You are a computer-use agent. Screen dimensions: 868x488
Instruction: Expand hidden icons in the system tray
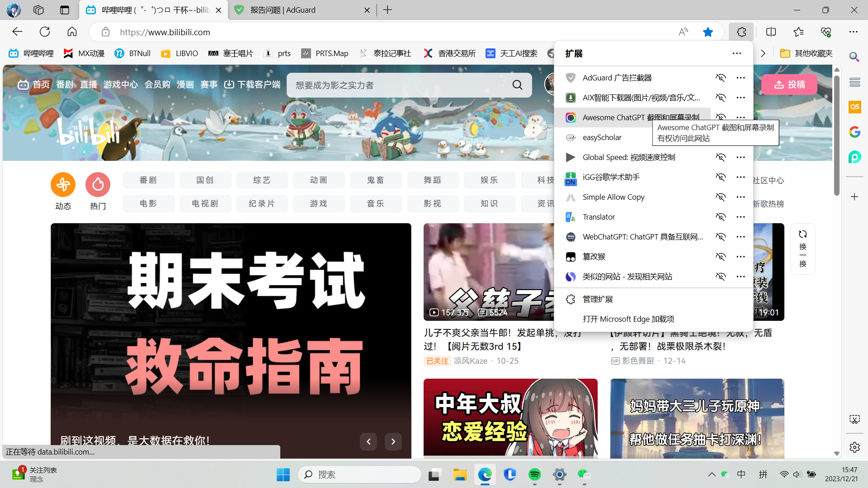(x=711, y=474)
